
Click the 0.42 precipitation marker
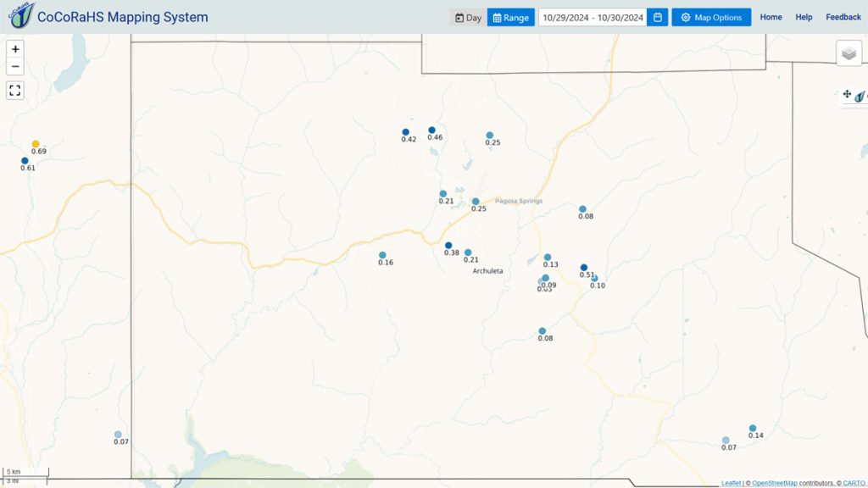click(x=406, y=132)
